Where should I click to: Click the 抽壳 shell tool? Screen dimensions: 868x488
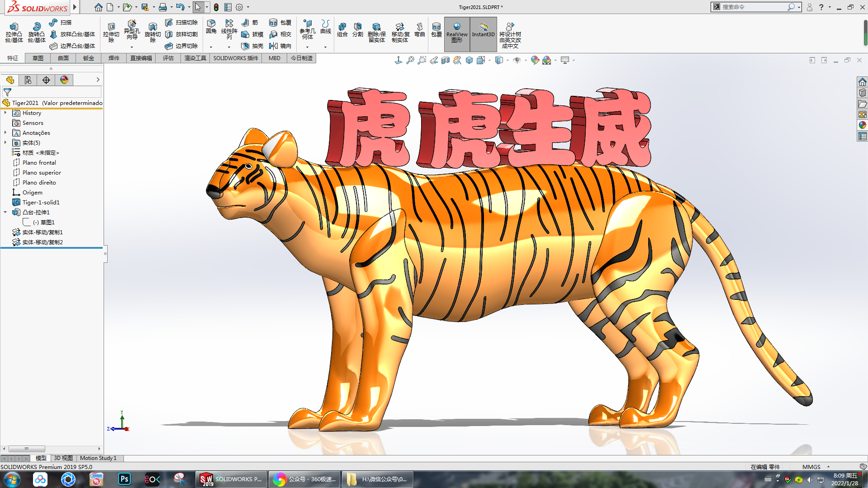click(x=252, y=46)
